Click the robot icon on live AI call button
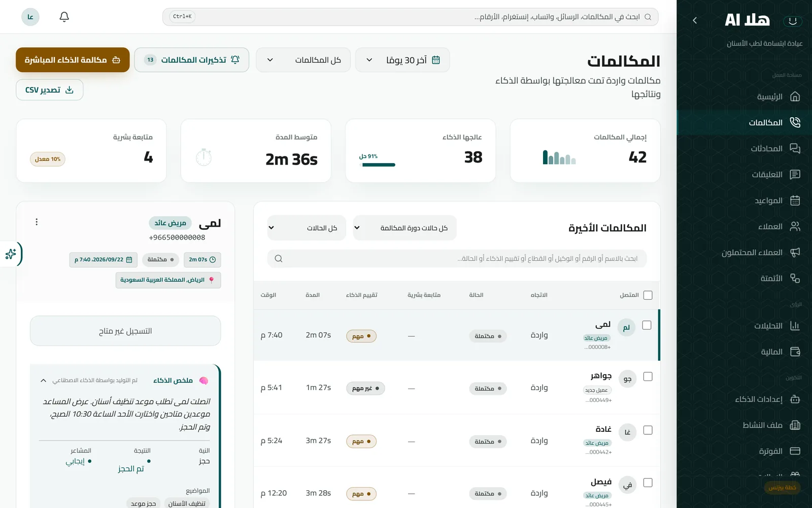Image resolution: width=812 pixels, height=508 pixels. pos(116,60)
